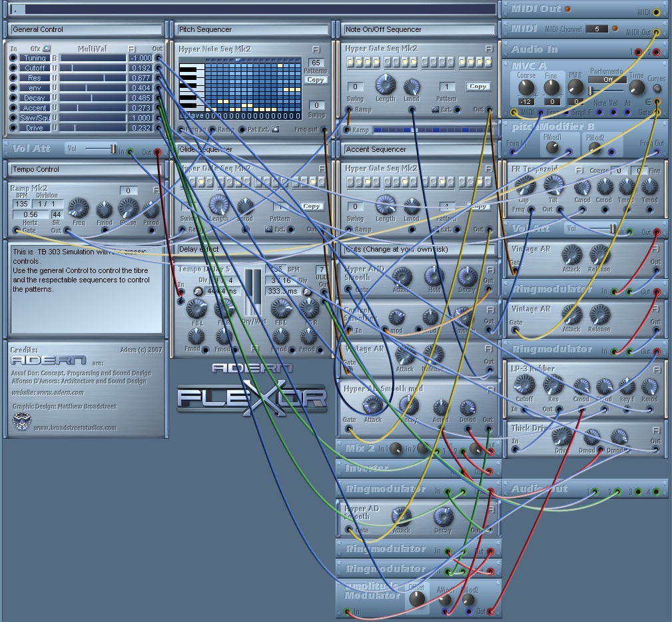The height and width of the screenshot is (622, 672).
Task: Click the Tempo Control label field
Action: click(86, 169)
